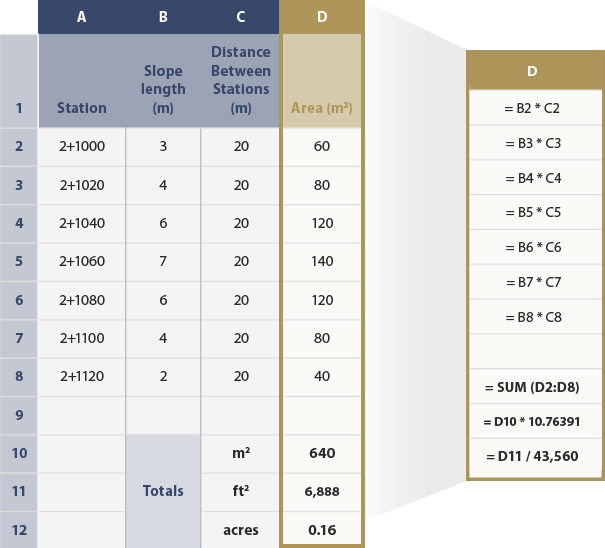The width and height of the screenshot is (605, 548).
Task: Click area value 140
Action: [x=322, y=262]
